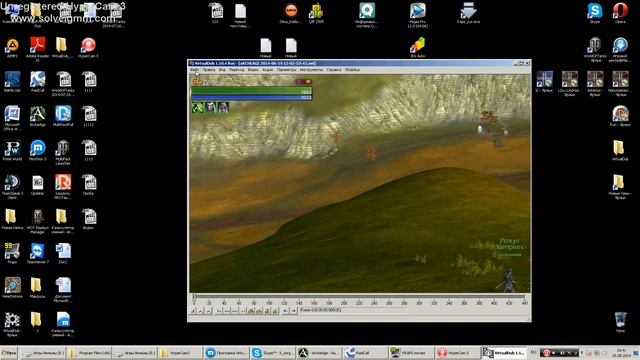Image resolution: width=640 pixels, height=360 pixels.
Task: Select the Opera browser desktop icon
Action: (620, 13)
